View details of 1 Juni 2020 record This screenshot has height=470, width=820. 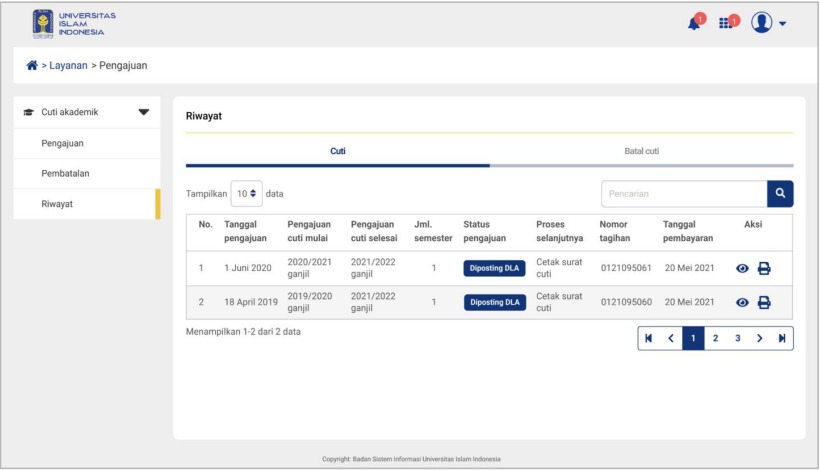742,268
